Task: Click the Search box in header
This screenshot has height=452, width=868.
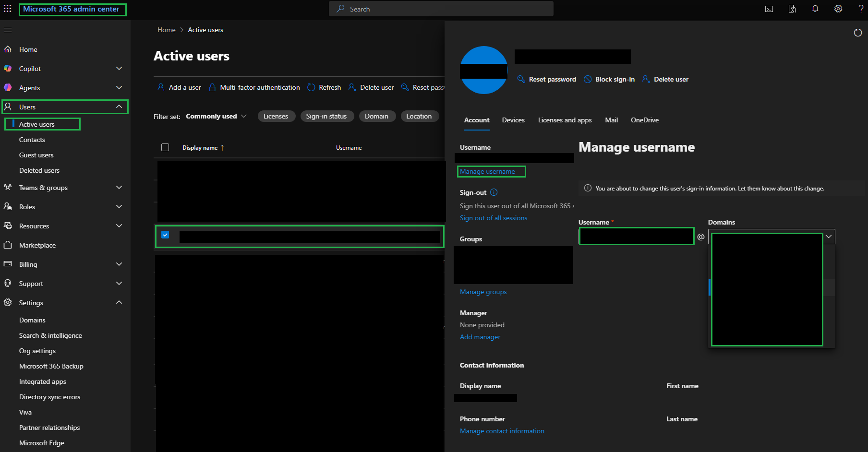Action: pyautogui.click(x=441, y=9)
